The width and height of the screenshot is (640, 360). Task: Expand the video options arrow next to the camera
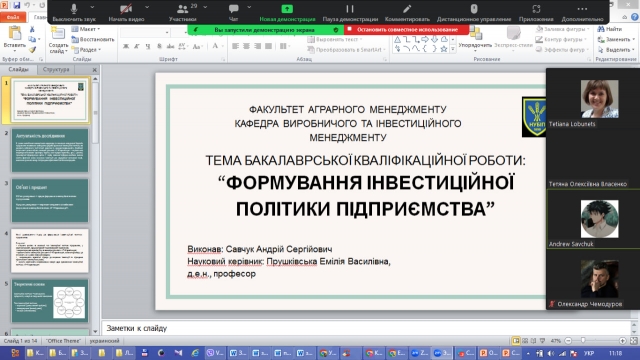coord(147,7)
